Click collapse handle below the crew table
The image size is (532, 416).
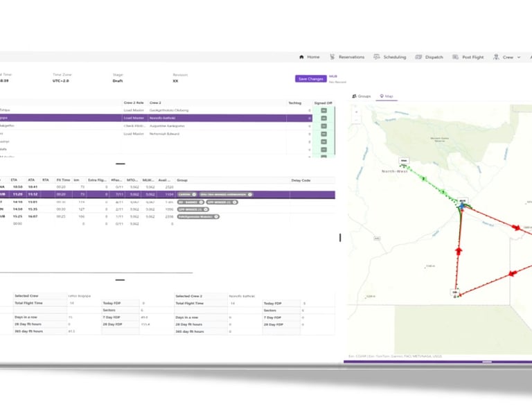(x=120, y=164)
